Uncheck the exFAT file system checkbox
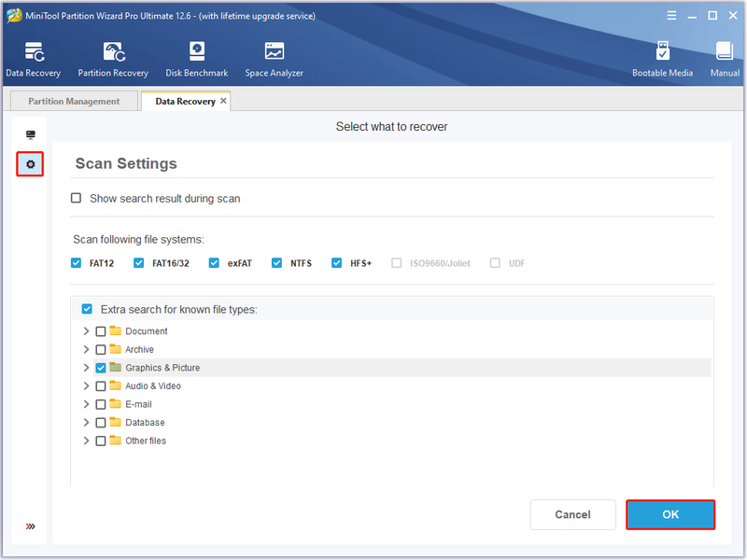 point(214,263)
